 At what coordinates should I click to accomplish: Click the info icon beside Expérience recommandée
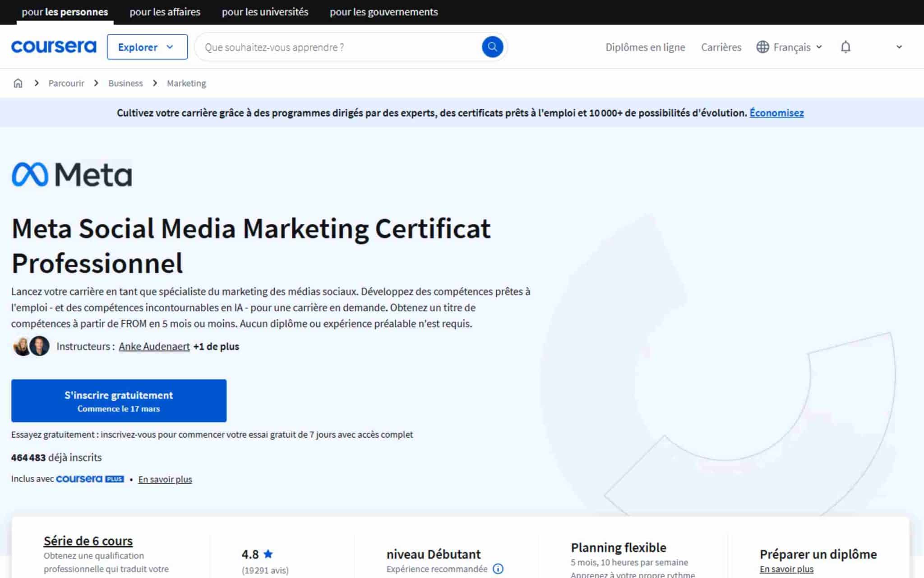tap(498, 569)
